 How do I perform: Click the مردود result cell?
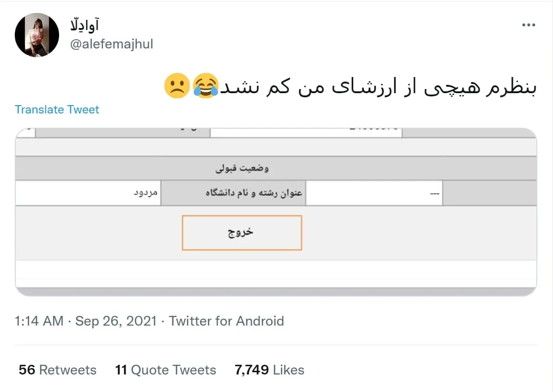88,193
